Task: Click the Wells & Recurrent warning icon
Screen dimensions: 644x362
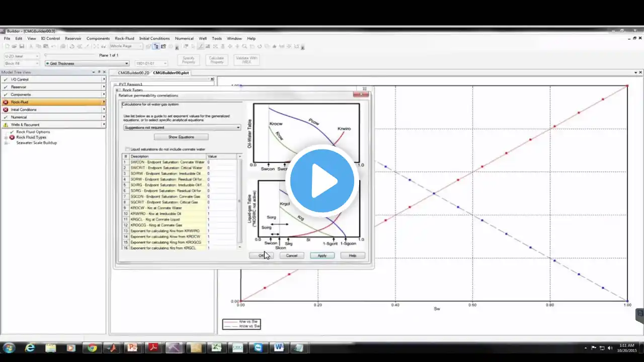Action: pyautogui.click(x=6, y=125)
